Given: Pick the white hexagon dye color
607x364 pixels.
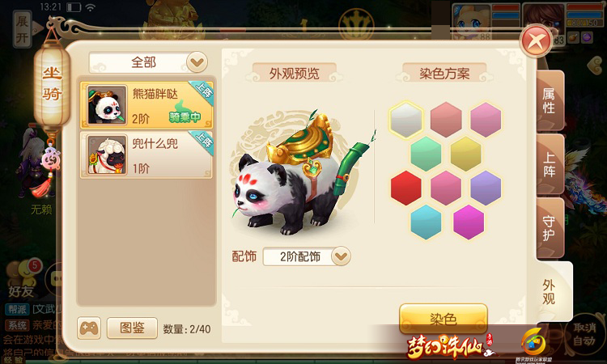Looking at the screenshot, I should pyautogui.click(x=406, y=120).
